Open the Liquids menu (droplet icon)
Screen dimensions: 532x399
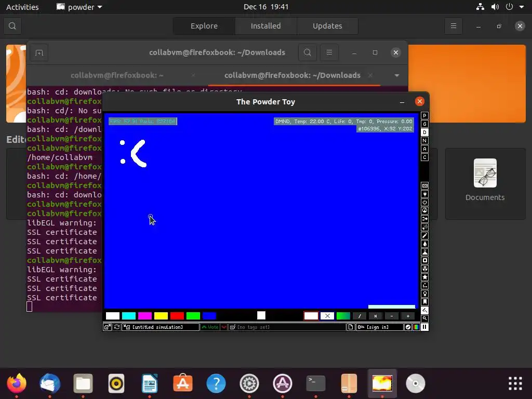tap(424, 244)
